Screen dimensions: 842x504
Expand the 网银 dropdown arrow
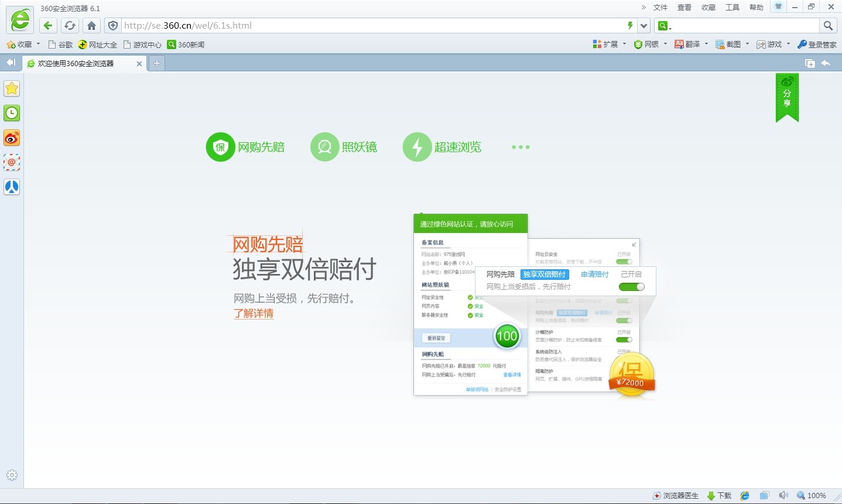(x=665, y=44)
